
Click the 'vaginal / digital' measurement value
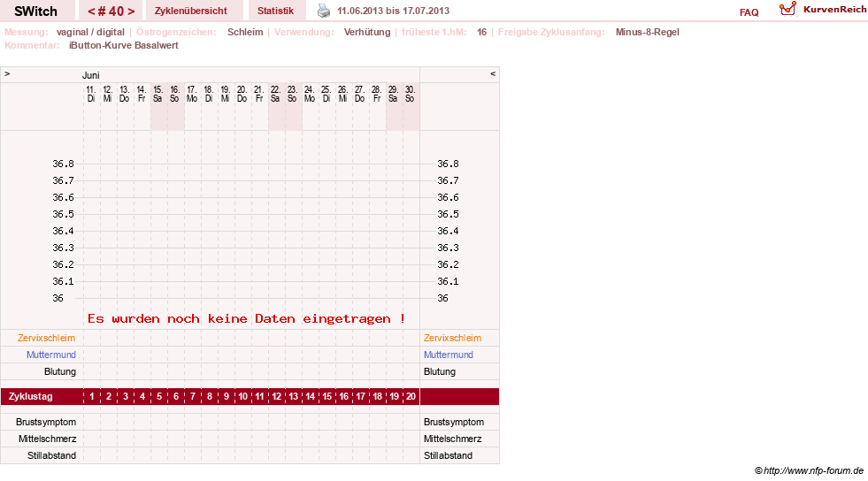click(90, 32)
